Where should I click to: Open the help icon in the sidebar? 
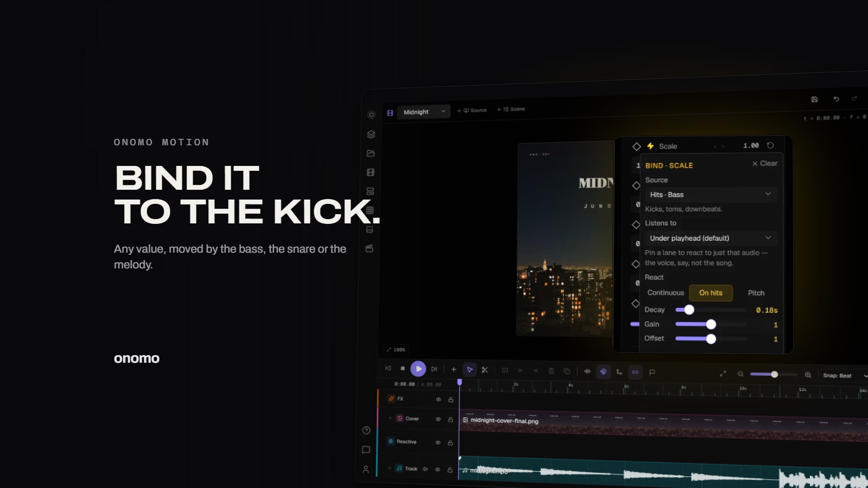[x=366, y=431]
